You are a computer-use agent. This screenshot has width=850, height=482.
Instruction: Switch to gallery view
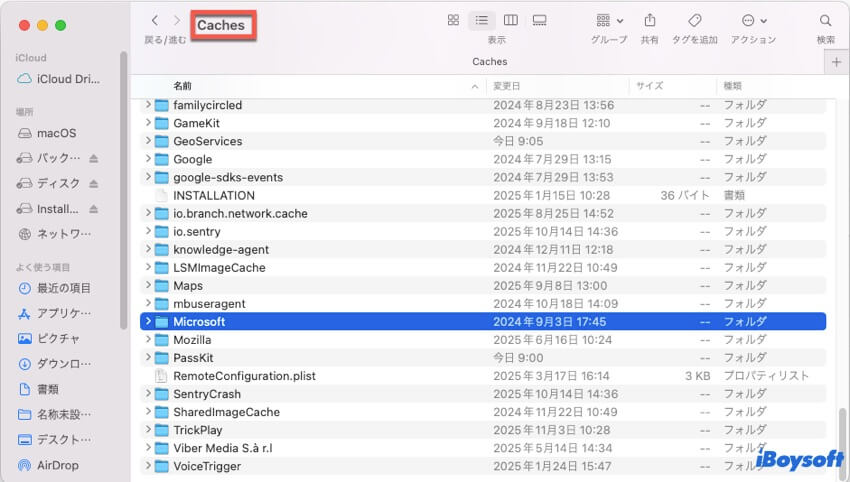(x=540, y=20)
